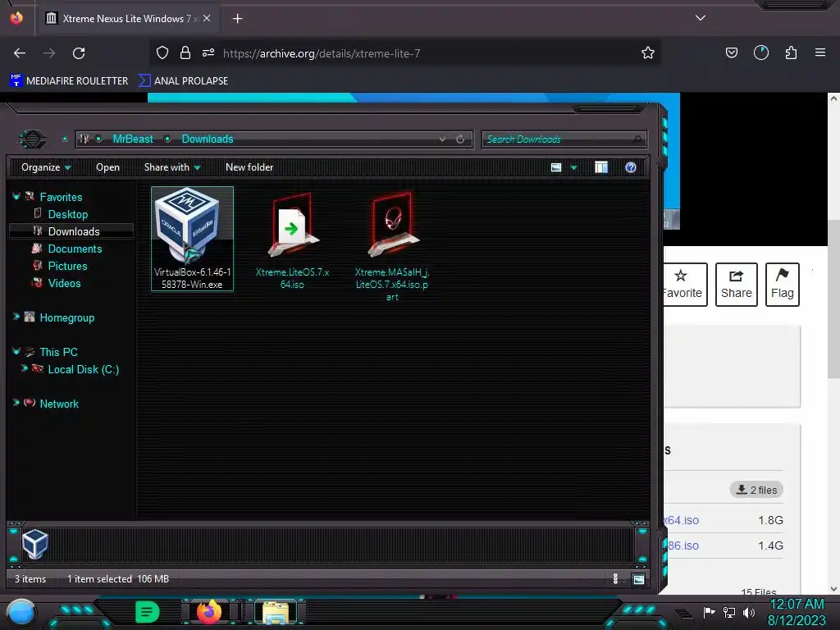Select Network in navigation pane
The image size is (840, 630).
(59, 404)
